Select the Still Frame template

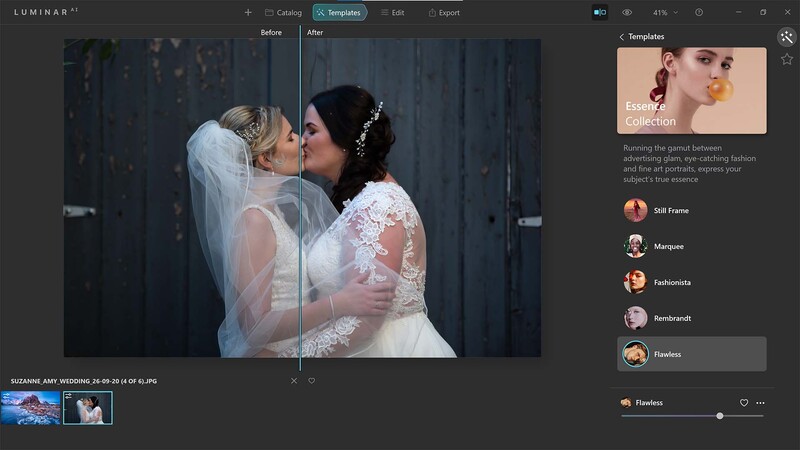point(691,210)
